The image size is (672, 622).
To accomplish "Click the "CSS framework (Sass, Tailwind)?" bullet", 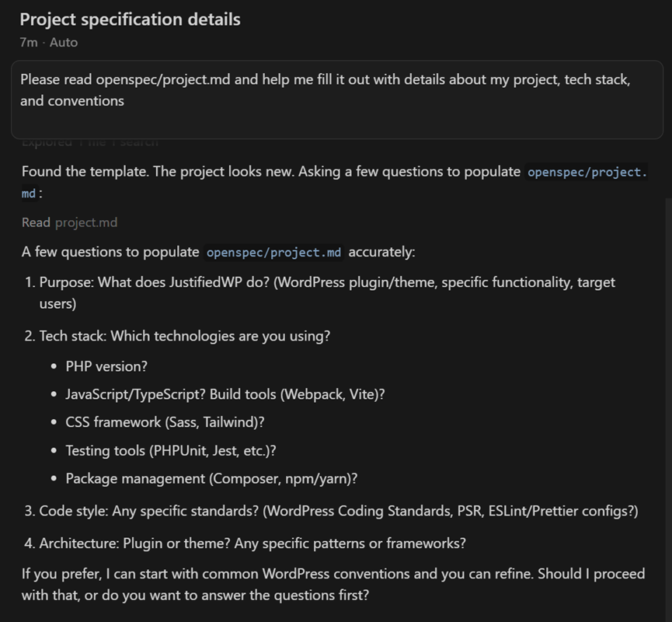I will (165, 422).
